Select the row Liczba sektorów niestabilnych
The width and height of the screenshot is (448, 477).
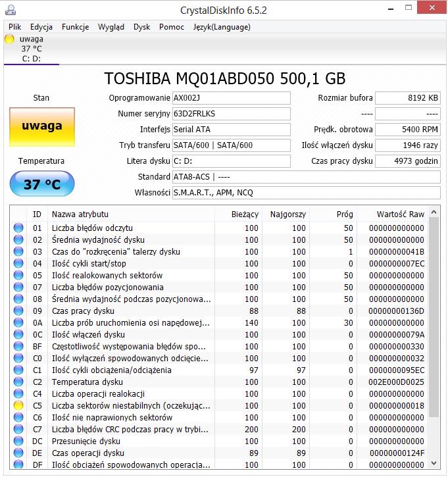click(x=219, y=406)
